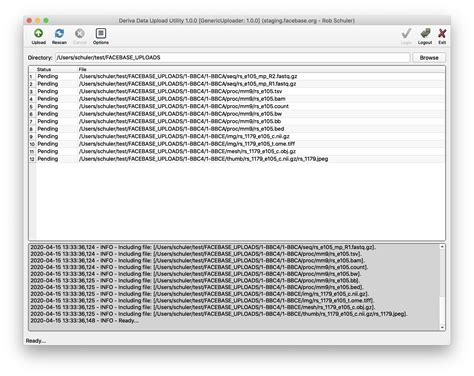Click the Rescan toolbar icon
This screenshot has height=376, width=474.
coord(59,36)
